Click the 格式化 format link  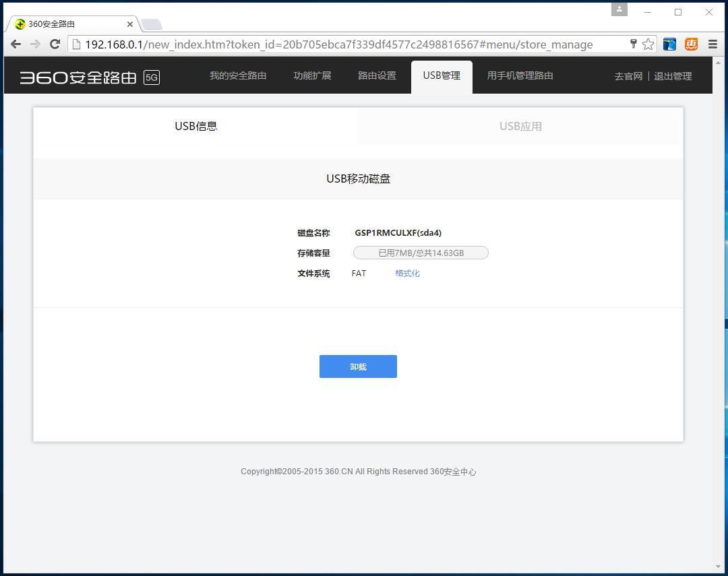pos(407,273)
